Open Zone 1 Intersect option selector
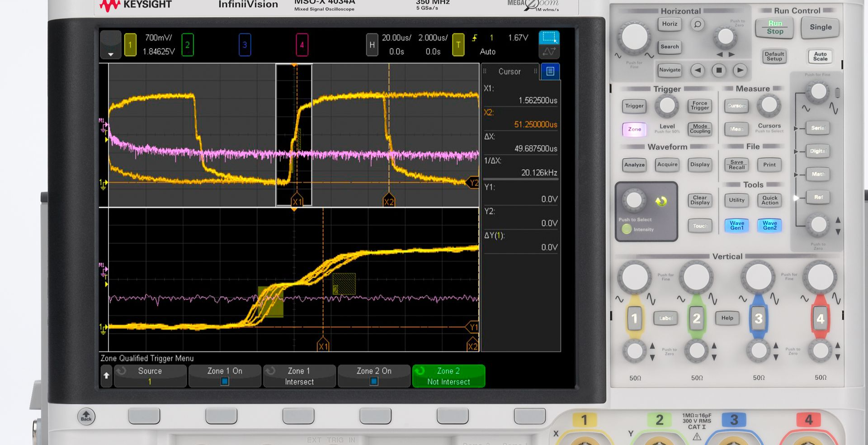Screen dimensions: 868x445 (299, 376)
